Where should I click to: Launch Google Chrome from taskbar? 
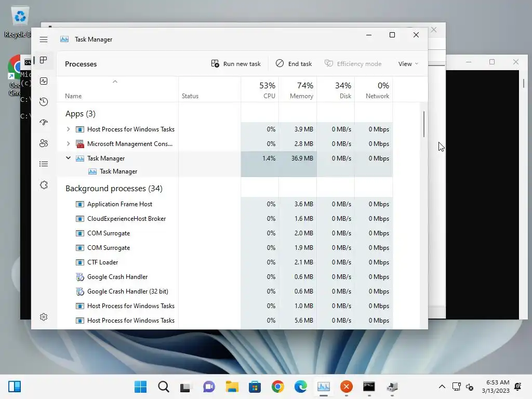(278, 387)
